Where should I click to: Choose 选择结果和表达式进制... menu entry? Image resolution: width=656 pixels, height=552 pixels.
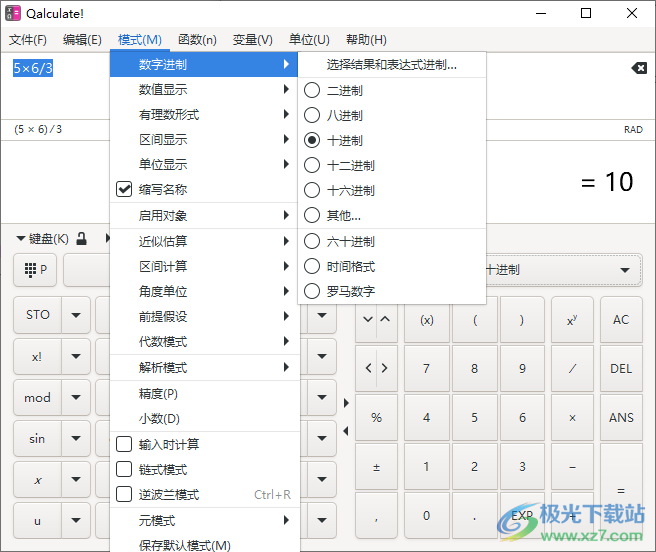(x=392, y=65)
